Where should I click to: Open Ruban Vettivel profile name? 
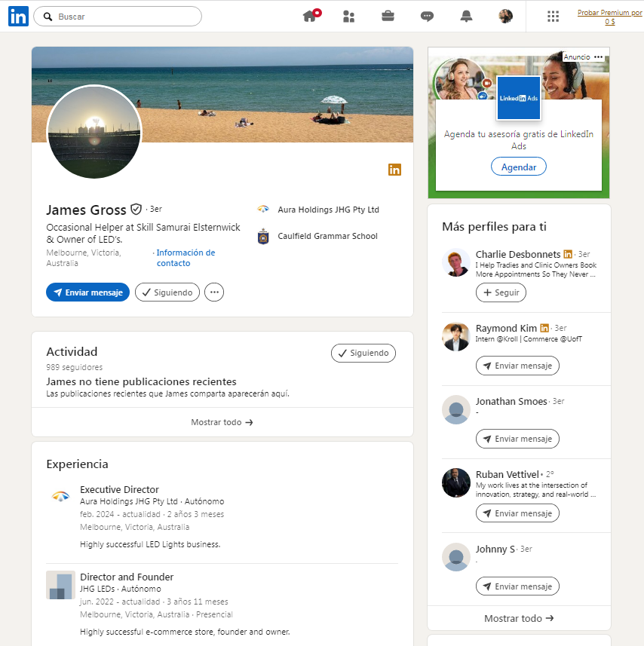tap(507, 474)
